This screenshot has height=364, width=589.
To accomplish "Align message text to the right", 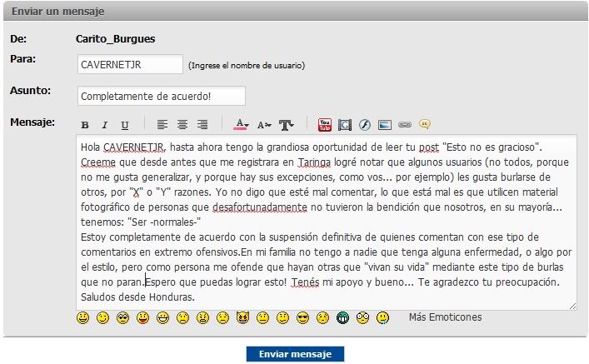I will coord(202,125).
